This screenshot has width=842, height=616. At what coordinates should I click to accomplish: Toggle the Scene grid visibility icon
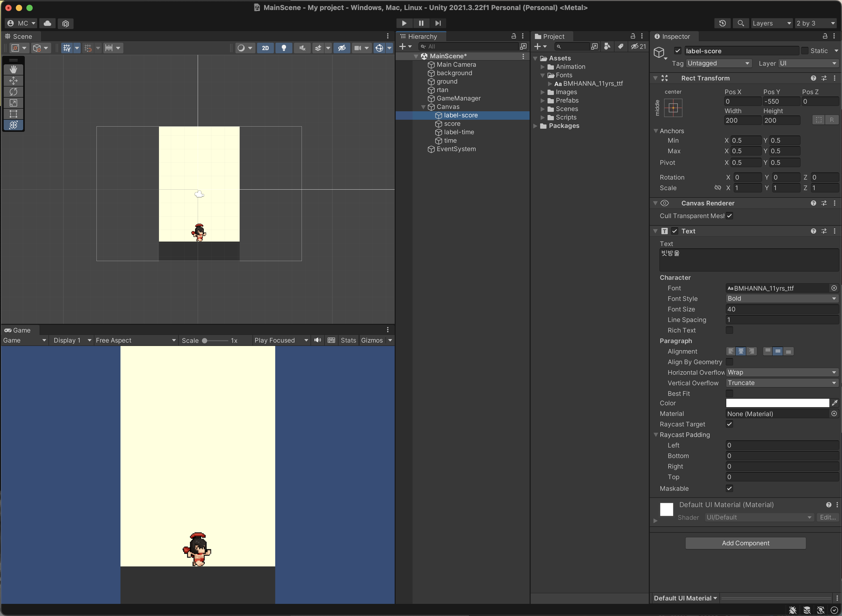67,48
